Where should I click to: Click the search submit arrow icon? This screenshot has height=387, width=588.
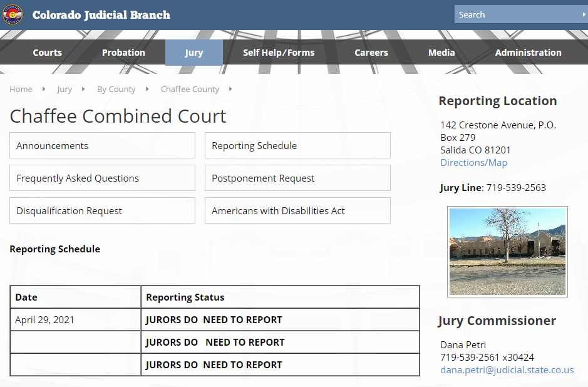584,14
